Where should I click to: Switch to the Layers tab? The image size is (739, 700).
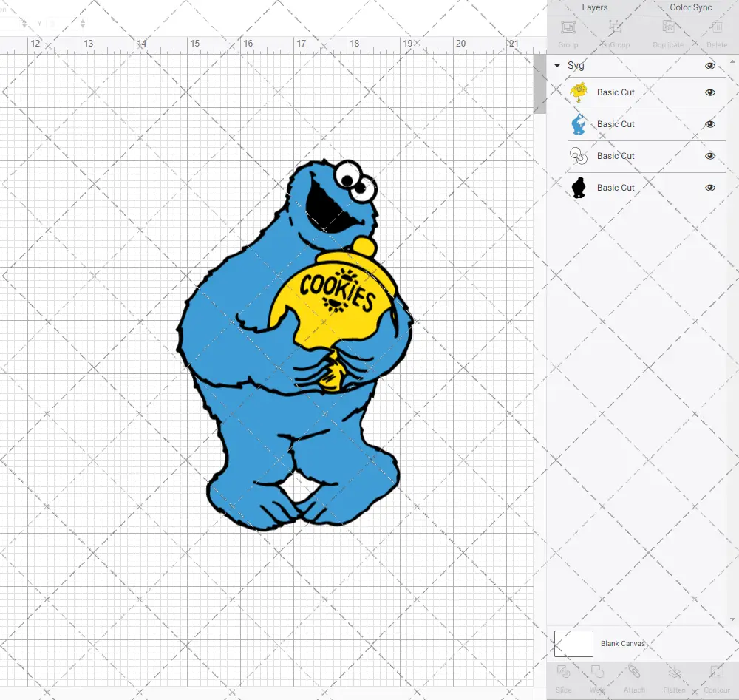point(594,7)
